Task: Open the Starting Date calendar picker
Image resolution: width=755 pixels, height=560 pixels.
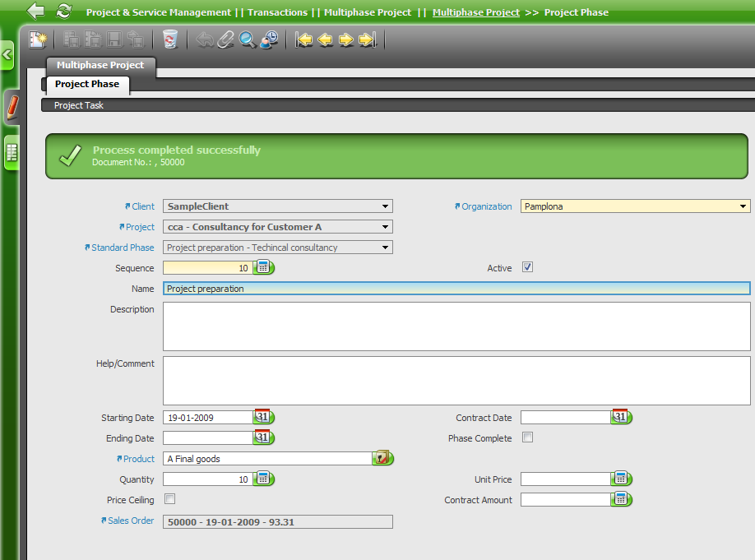Action: click(x=262, y=417)
